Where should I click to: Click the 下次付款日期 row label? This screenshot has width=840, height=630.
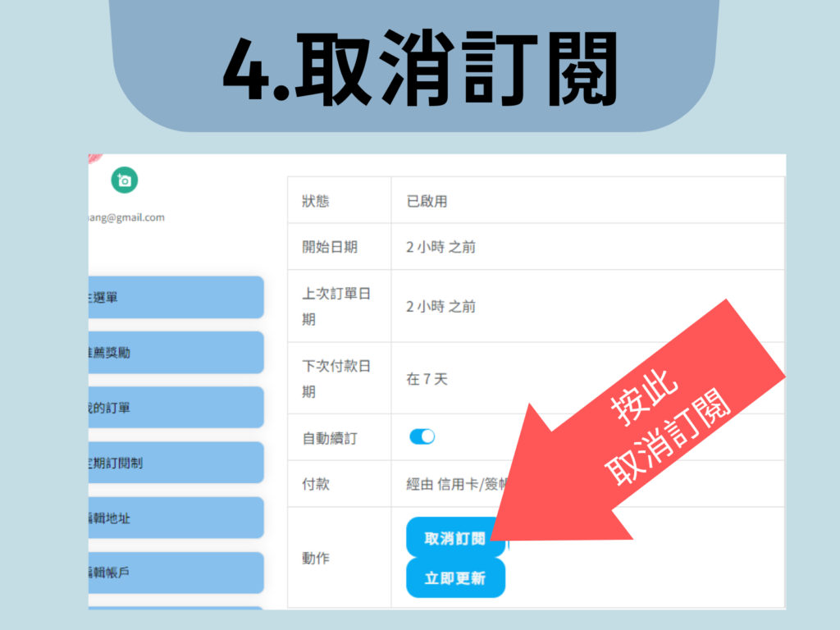(x=336, y=378)
